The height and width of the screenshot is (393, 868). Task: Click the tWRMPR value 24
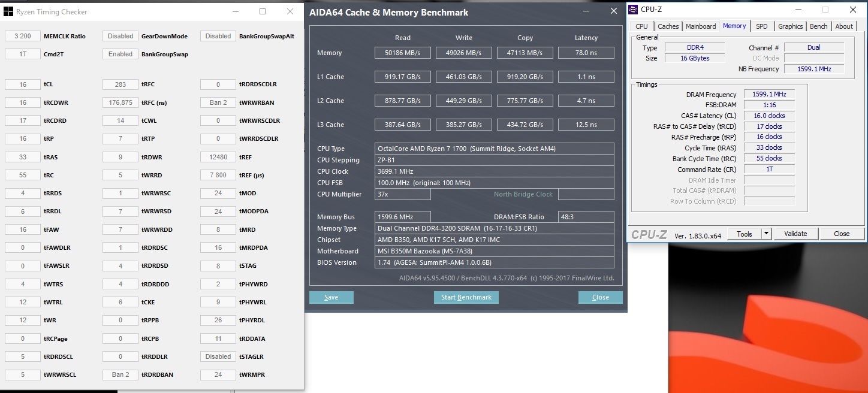click(218, 374)
